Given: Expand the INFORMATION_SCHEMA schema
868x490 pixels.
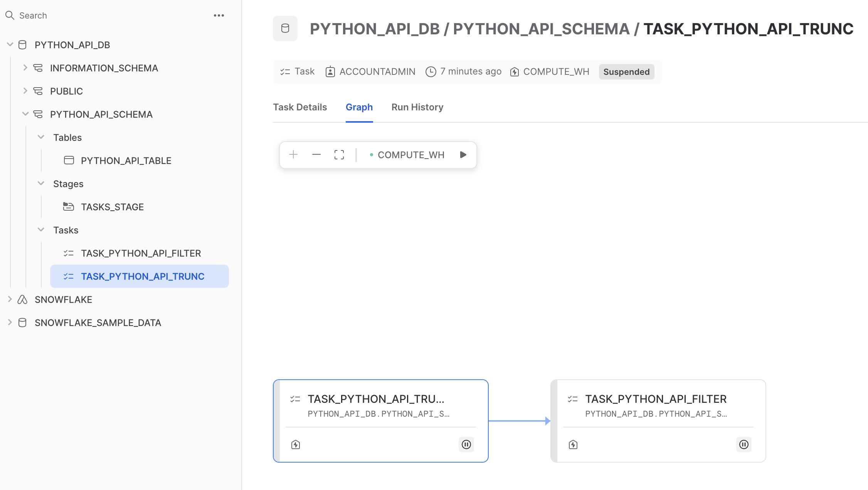Looking at the screenshot, I should tap(25, 68).
